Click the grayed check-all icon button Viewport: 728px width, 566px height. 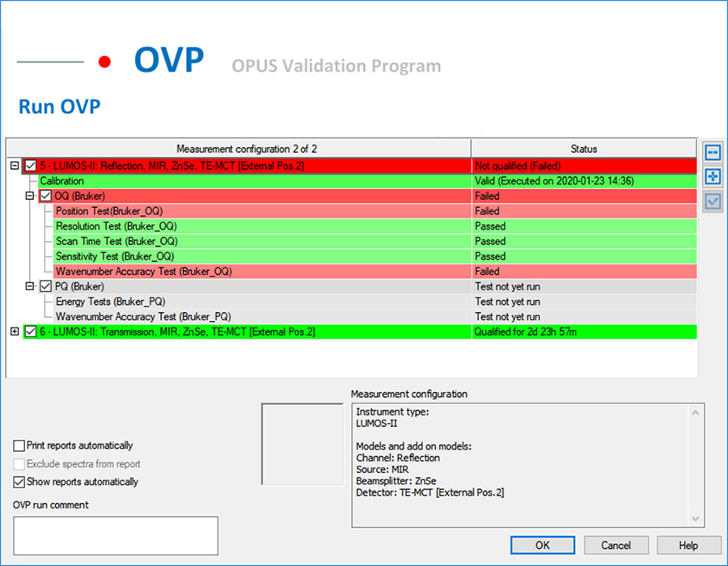pos(712,201)
